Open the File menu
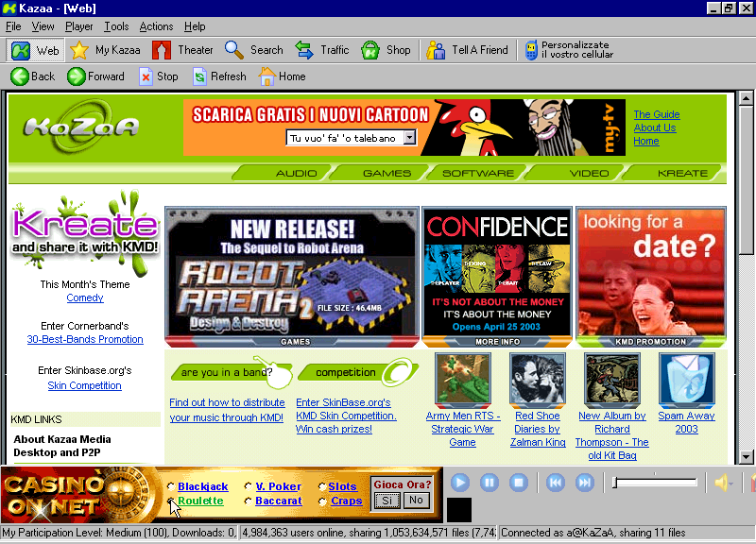Screen dimensions: 756x544 tap(13, 26)
